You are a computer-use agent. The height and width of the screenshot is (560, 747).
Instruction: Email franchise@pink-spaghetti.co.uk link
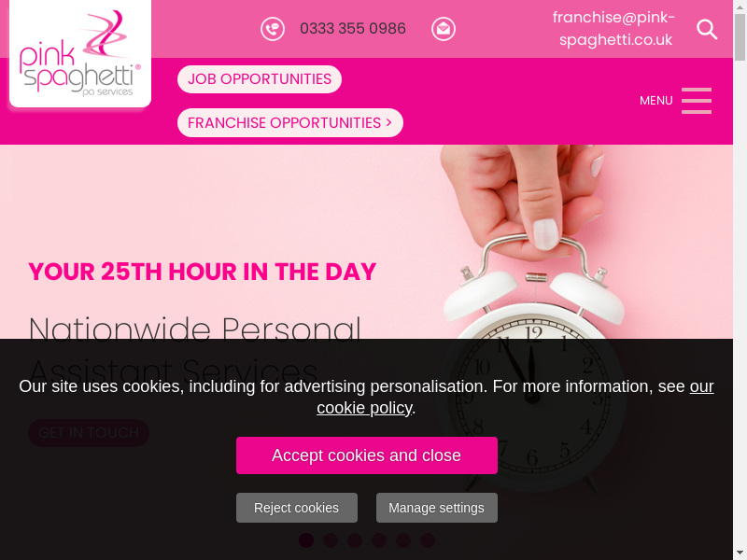[x=613, y=29]
